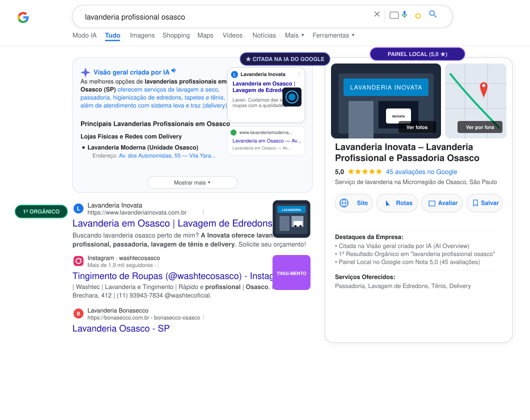Viewport: 530px width, 420px height.
Task: Click the purple TINGI-MENTO thumbnail
Action: [291, 272]
